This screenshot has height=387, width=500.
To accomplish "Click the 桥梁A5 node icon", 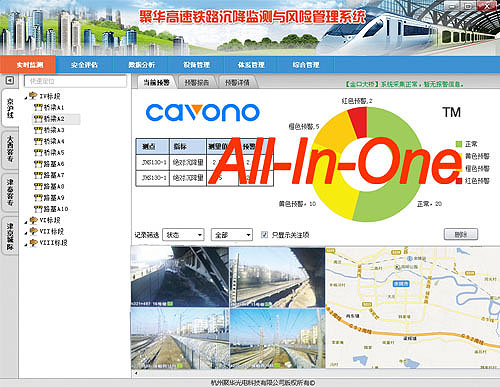I will pyautogui.click(x=38, y=153).
